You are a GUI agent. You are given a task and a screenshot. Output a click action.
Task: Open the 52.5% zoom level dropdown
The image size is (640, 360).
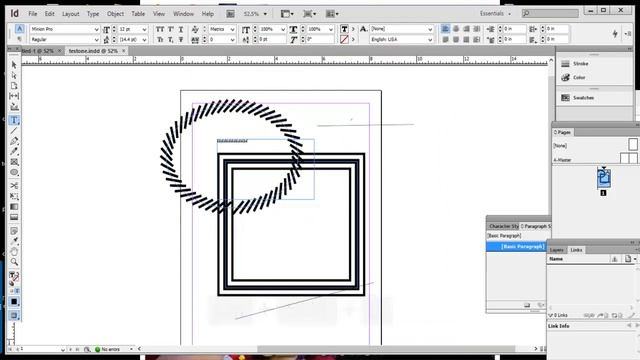265,14
